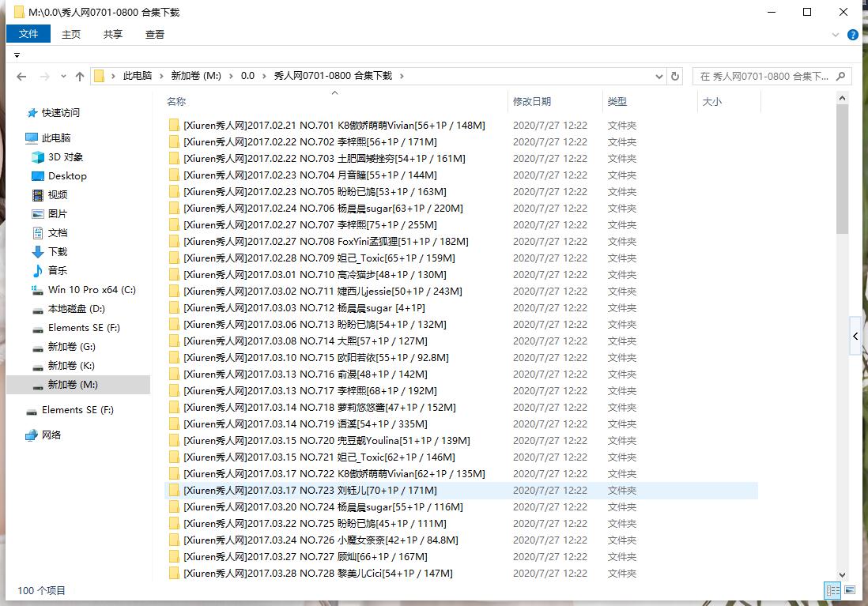The height and width of the screenshot is (606, 868).
Task: Expand chevron after 此电脑 in address bar
Action: (161, 77)
